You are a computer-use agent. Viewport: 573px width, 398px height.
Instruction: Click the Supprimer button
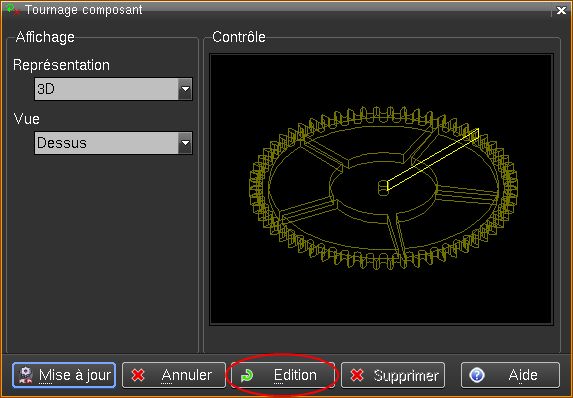click(x=393, y=375)
